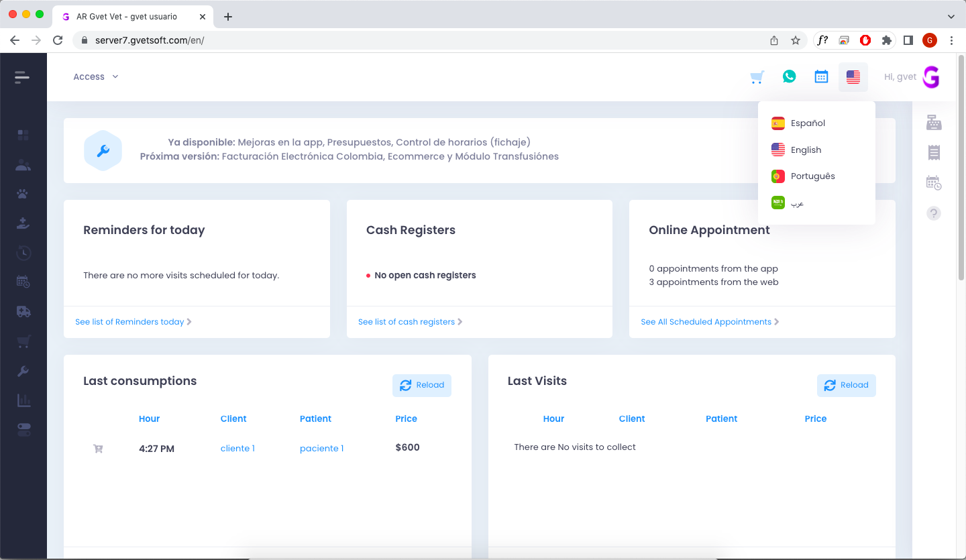The height and width of the screenshot is (560, 966).
Task: Click the ambulance icon in the left sidebar
Action: coord(23,311)
